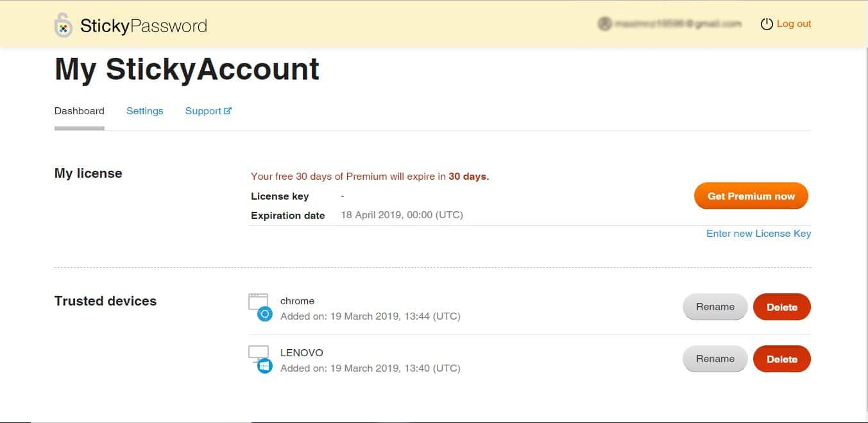Click the chrome Added on 13:44 timestamp
The width and height of the screenshot is (868, 423).
click(370, 316)
